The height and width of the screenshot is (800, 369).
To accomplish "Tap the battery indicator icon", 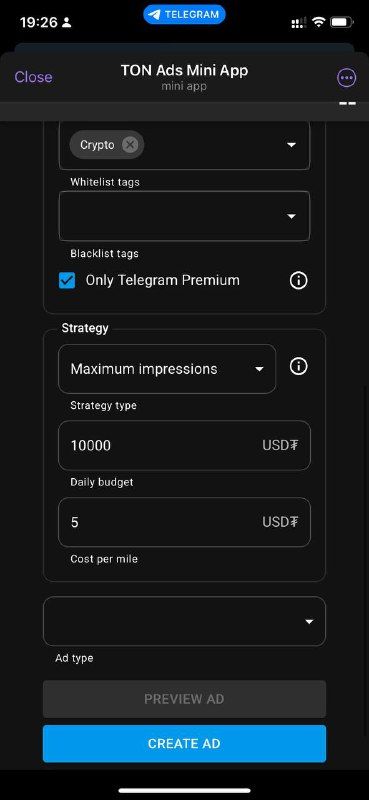I will pos(341,22).
